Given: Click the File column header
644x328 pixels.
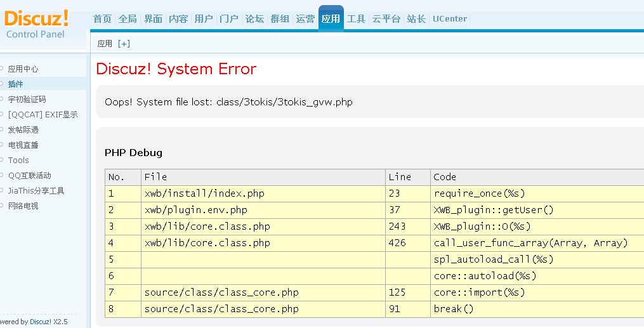Looking at the screenshot, I should point(263,177).
